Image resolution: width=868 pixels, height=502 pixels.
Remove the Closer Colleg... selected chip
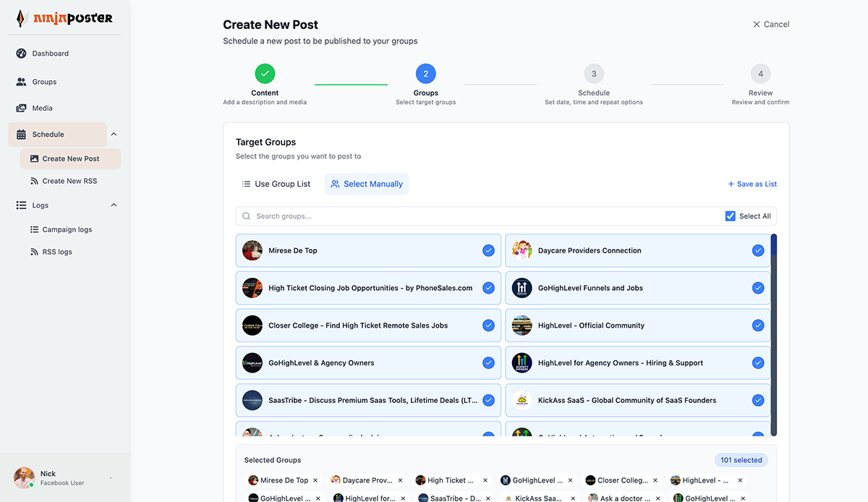click(655, 480)
